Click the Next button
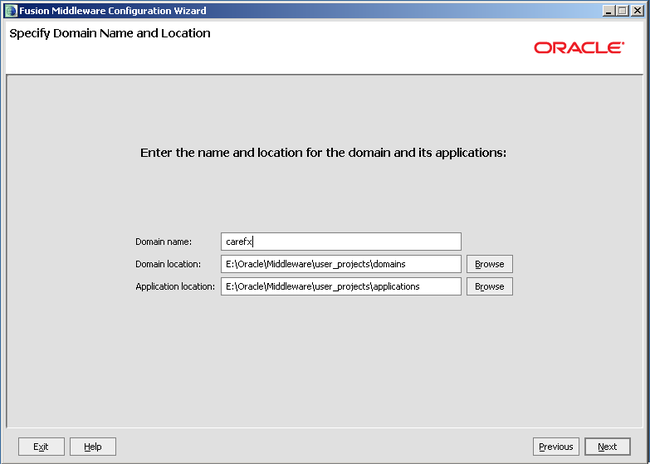650x464 pixels. [x=607, y=447]
